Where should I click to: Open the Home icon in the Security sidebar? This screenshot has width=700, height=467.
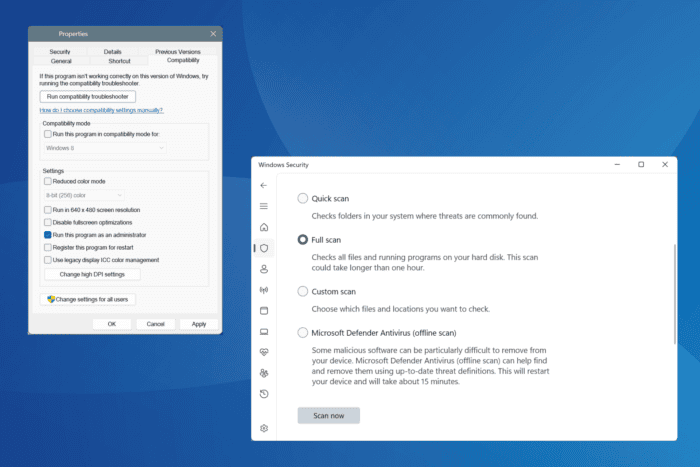[264, 227]
